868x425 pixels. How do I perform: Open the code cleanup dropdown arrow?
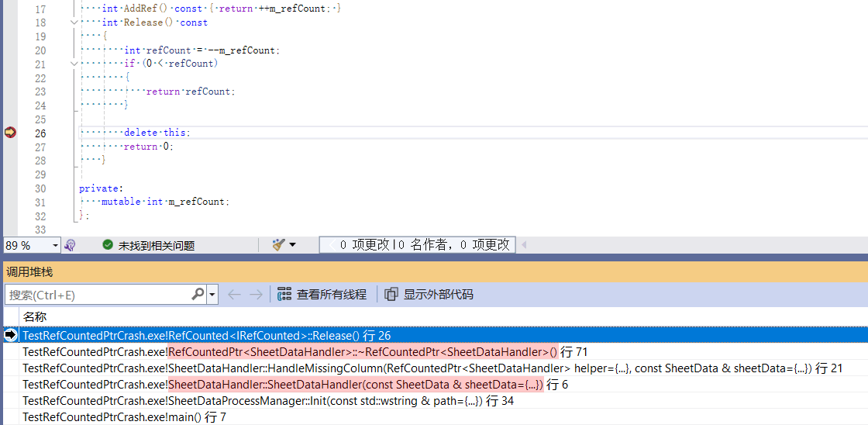coord(293,245)
